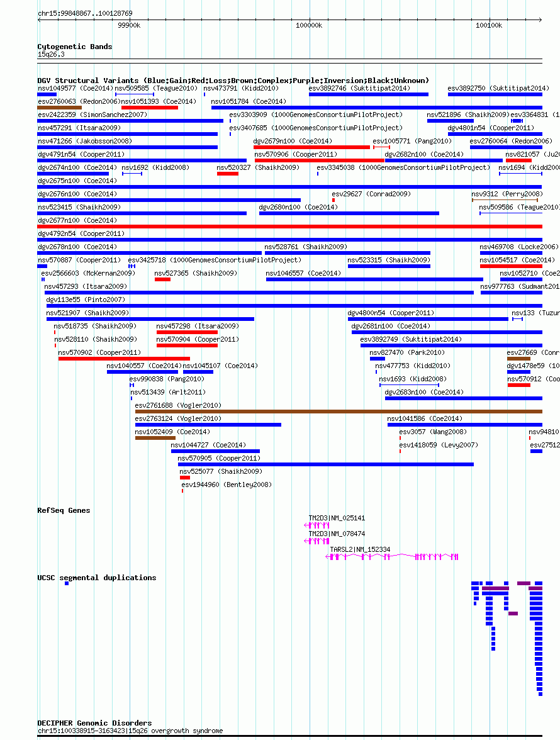This screenshot has width=560, height=740.
Task: Open variant dgv4791n54 (Cooper2011)
Action: point(142,160)
